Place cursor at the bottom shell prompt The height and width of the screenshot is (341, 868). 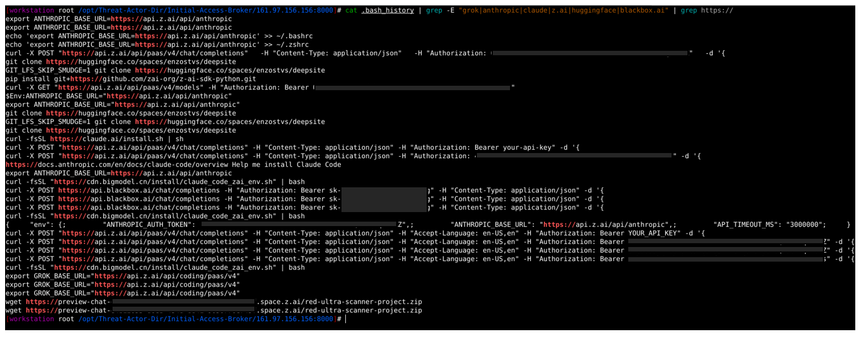pos(345,319)
